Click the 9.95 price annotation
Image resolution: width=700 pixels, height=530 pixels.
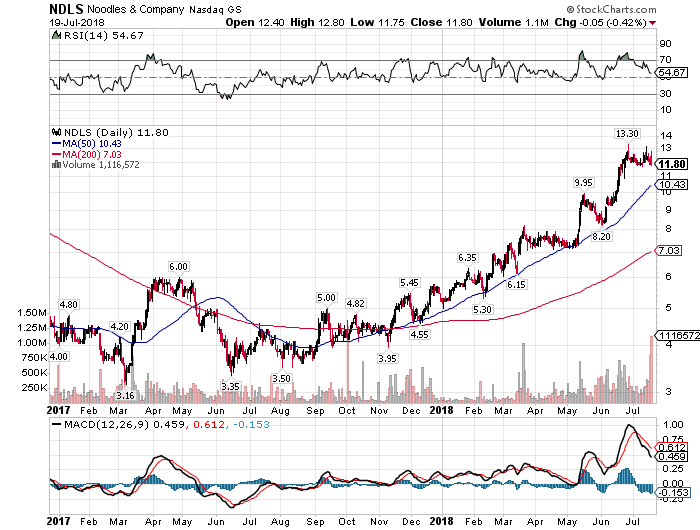583,182
